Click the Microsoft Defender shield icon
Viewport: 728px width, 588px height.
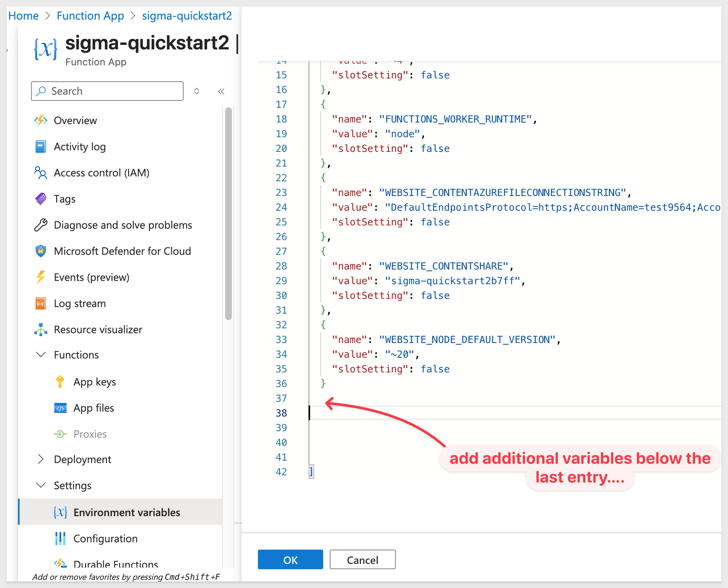(x=41, y=251)
